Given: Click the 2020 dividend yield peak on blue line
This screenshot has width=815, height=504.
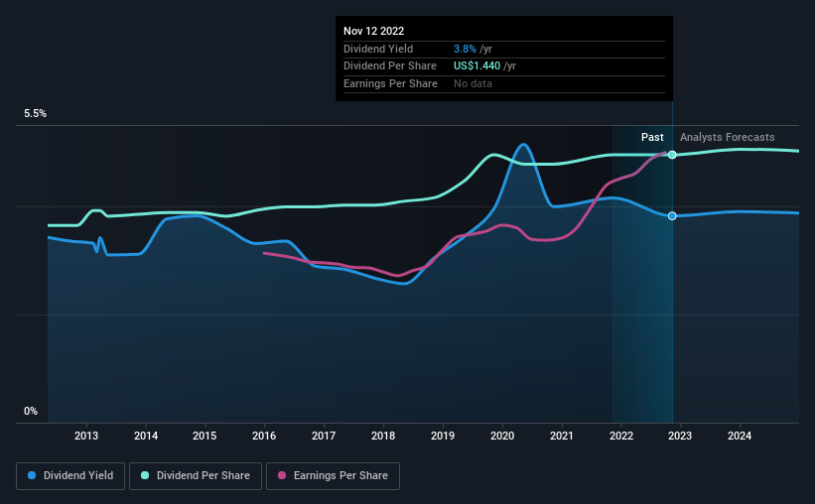Looking at the screenshot, I should click(x=523, y=145).
